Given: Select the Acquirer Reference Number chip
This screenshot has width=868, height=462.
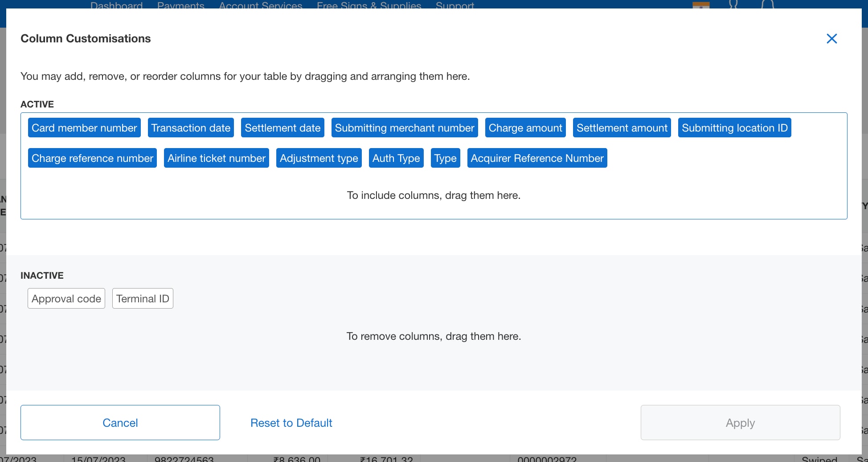Looking at the screenshot, I should point(537,158).
